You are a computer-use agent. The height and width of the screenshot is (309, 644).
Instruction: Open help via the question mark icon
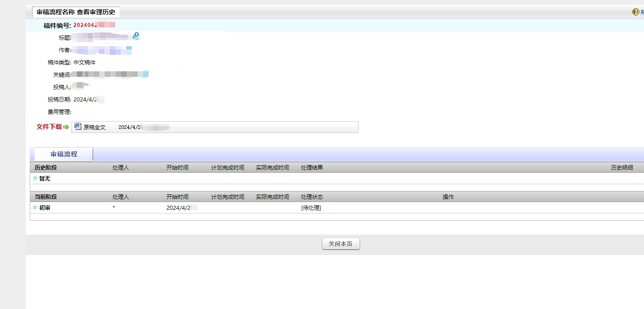635,12
